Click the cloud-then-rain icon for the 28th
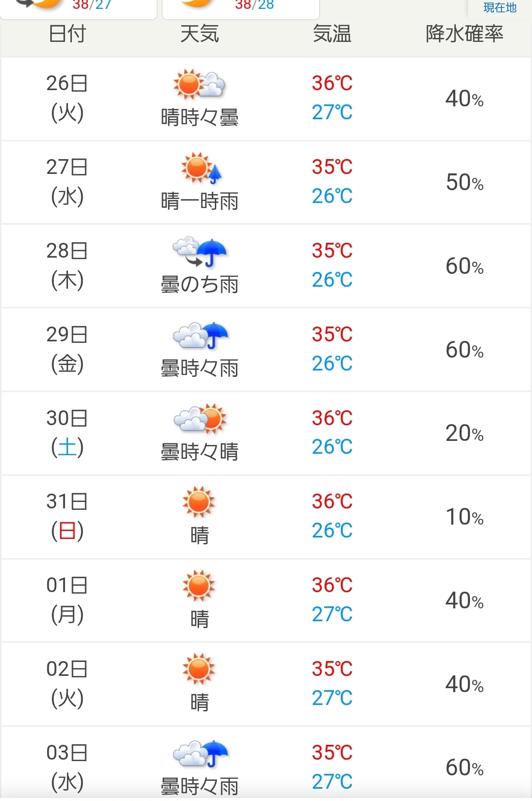Screen dimensions: 532x801 (x=199, y=252)
